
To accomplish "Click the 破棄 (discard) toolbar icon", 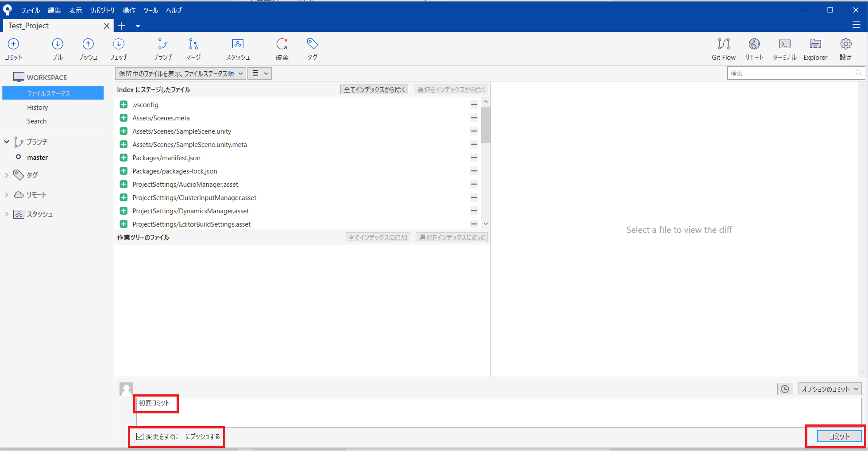I will click(x=282, y=49).
